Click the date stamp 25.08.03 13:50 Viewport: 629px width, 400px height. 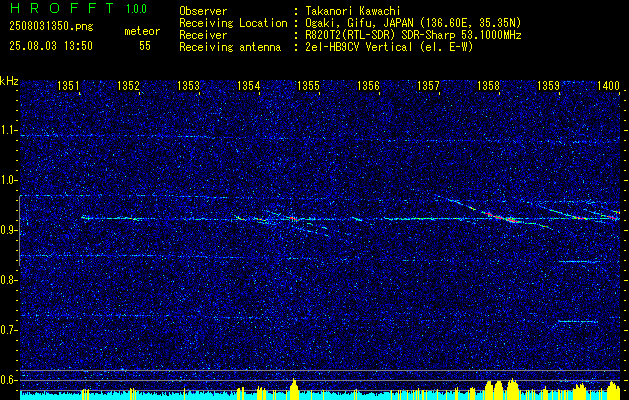click(x=51, y=46)
